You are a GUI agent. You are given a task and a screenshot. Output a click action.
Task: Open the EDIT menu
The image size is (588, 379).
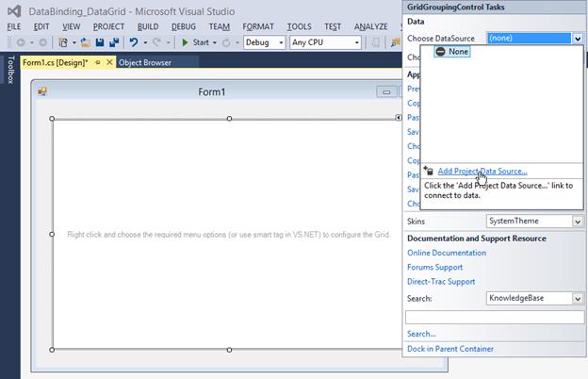(x=41, y=26)
